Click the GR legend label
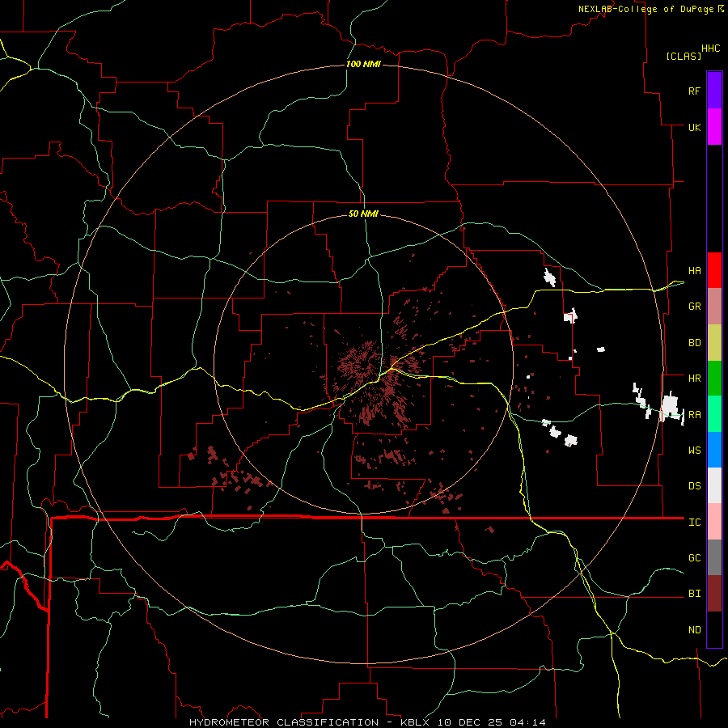728x728 pixels. coord(694,307)
